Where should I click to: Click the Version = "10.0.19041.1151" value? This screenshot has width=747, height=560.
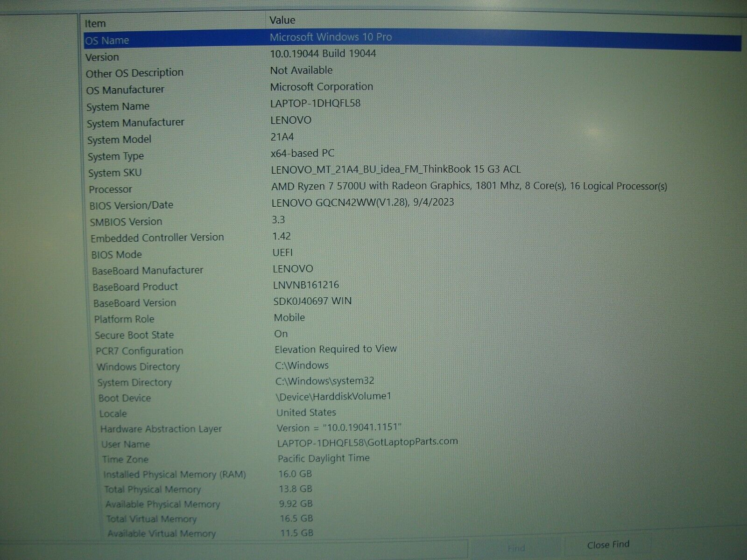tap(339, 427)
